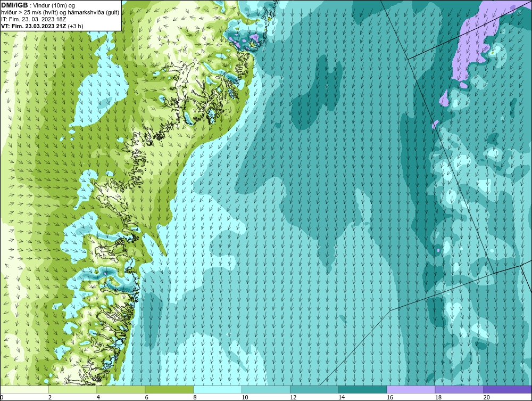Viewport: 532px width, 401px height.
Task: Click the legend scale label '8'
Action: click(x=195, y=397)
